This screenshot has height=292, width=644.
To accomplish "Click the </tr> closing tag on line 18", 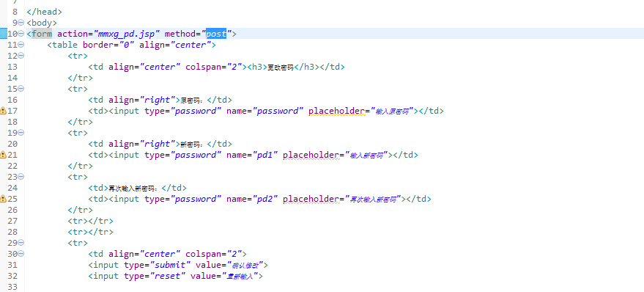I will click(x=80, y=122).
